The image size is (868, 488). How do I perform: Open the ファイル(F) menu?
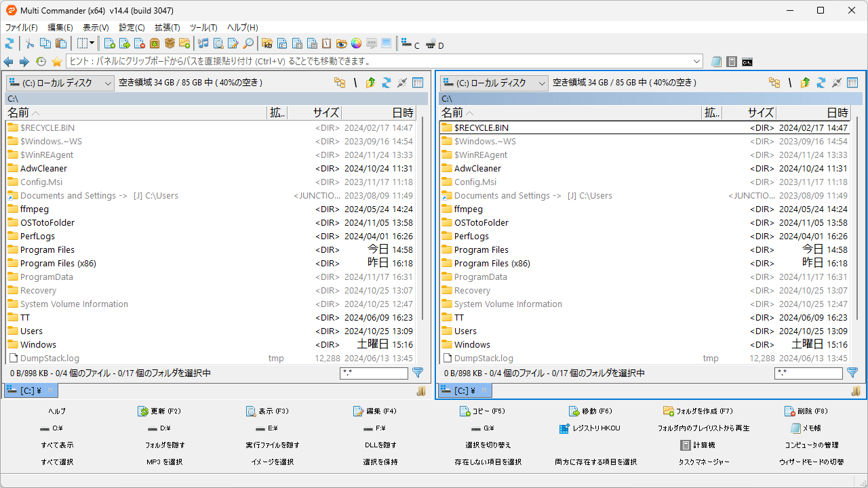pyautogui.click(x=22, y=28)
